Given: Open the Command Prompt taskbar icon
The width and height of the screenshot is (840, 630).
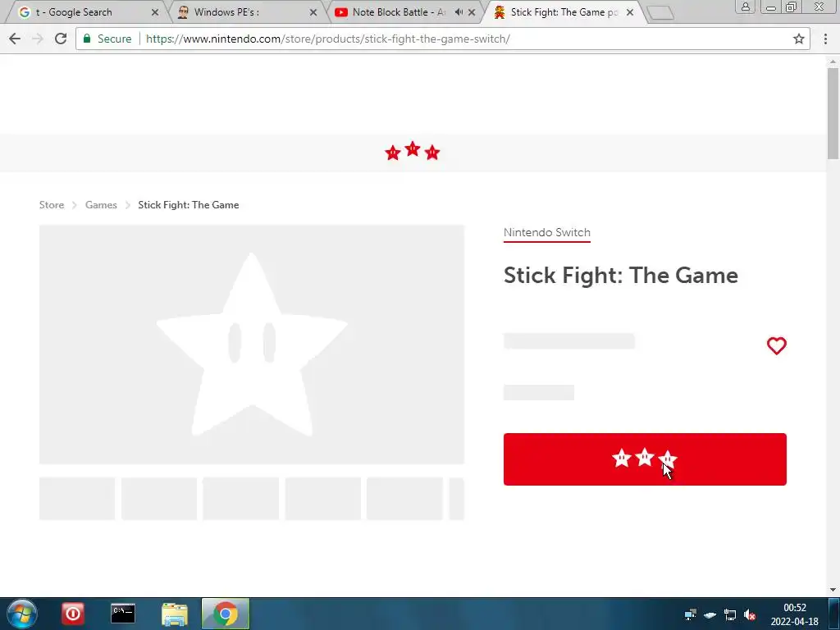Looking at the screenshot, I should tap(123, 614).
